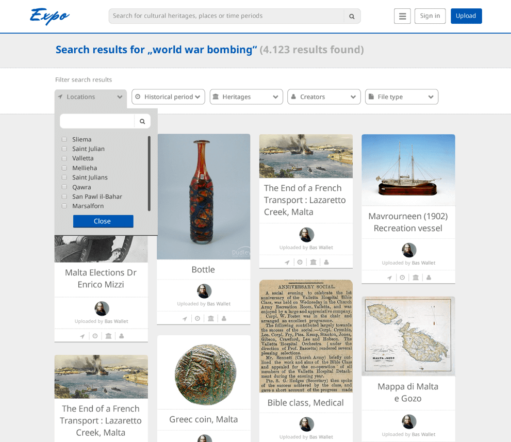This screenshot has width=511, height=442.
Task: Open the hamburger menu icon
Action: tap(402, 16)
